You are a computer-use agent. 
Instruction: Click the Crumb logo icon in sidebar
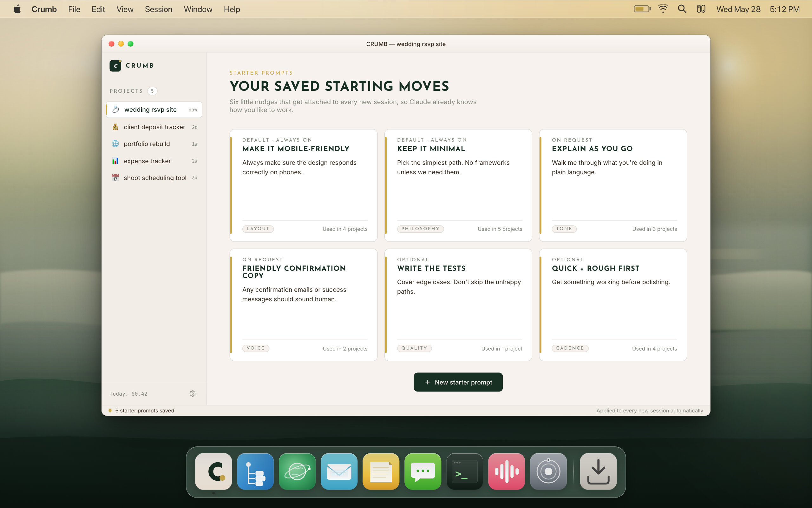click(x=115, y=65)
